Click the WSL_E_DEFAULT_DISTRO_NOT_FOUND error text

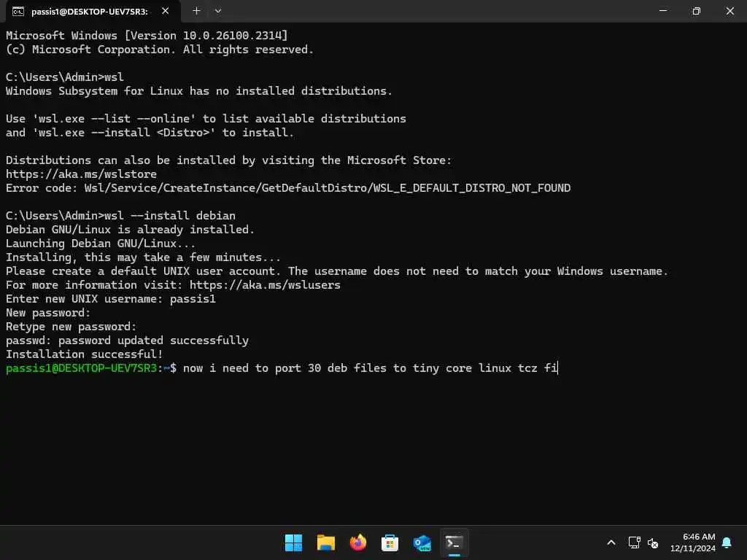pyautogui.click(x=472, y=188)
